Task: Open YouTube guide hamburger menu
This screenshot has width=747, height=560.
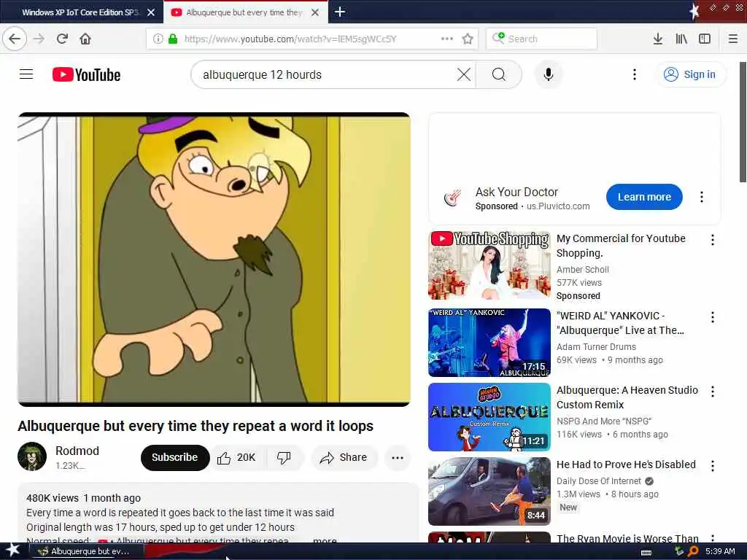Action: pyautogui.click(x=26, y=74)
